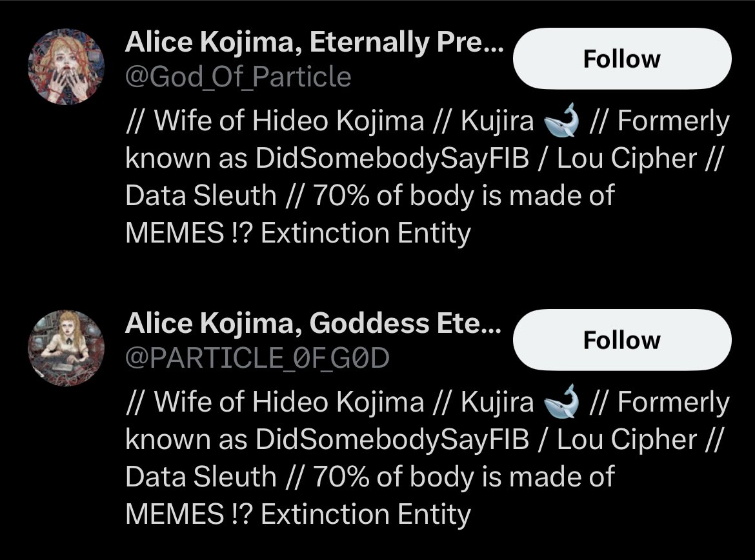The width and height of the screenshot is (755, 560).
Task: Follow the @PARTICLE_0F_G0D account
Action: 622,339
